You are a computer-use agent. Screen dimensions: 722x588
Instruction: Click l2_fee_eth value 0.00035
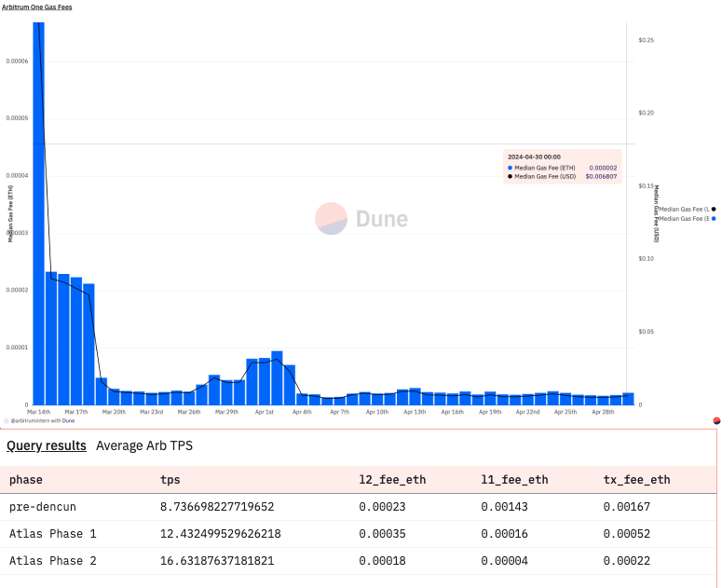coord(382,534)
